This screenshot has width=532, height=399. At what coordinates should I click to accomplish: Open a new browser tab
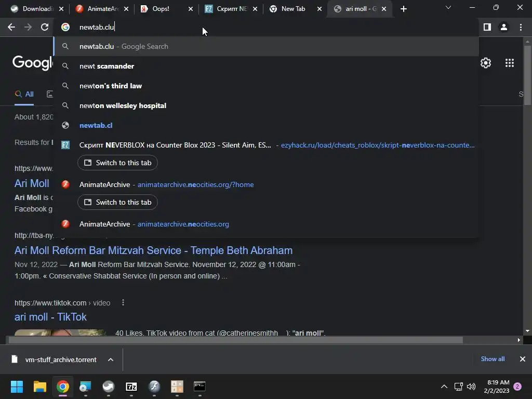tap(403, 9)
